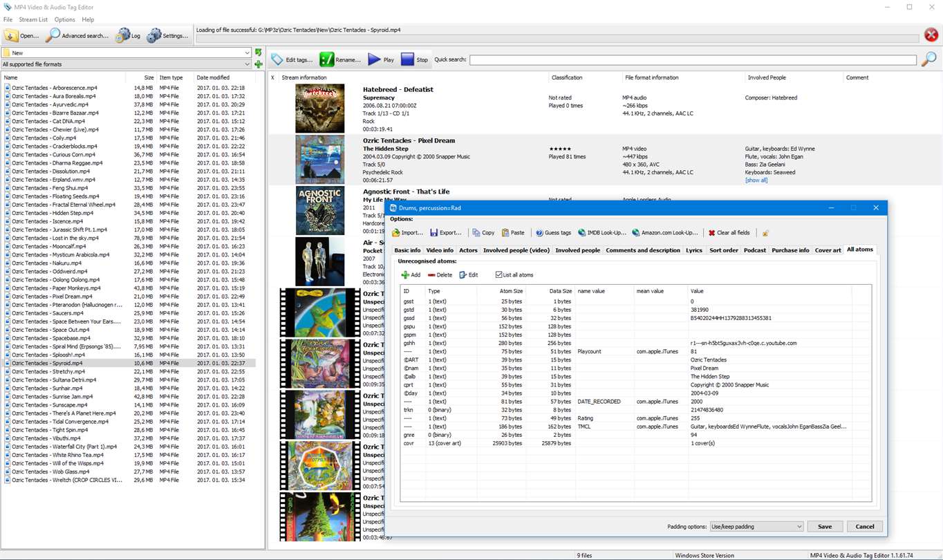Viewport: 943px width, 560px height.
Task: Add a new atom with the green plus
Action: pyautogui.click(x=411, y=274)
